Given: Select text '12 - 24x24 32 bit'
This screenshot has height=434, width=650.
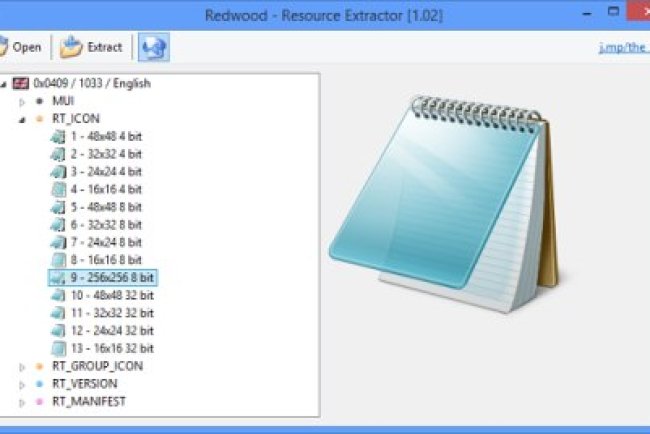Looking at the screenshot, I should click(112, 330).
